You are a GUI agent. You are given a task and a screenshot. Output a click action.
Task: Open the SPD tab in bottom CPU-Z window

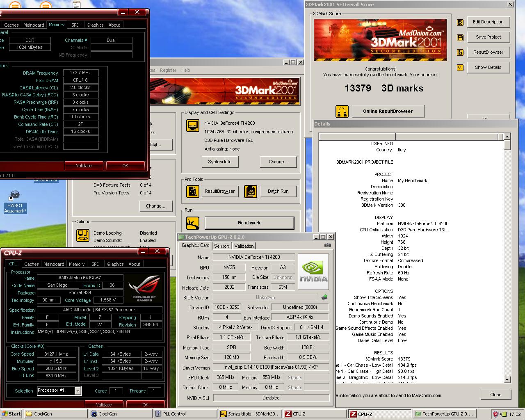pyautogui.click(x=95, y=264)
